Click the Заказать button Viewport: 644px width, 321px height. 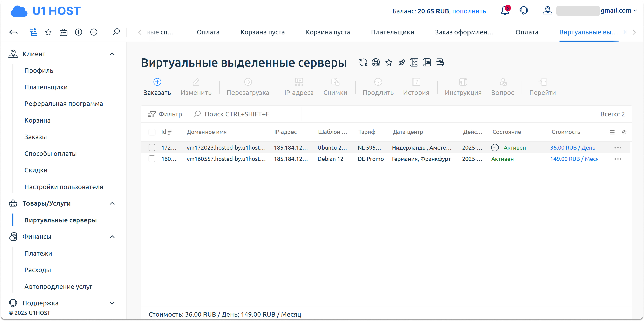157,87
